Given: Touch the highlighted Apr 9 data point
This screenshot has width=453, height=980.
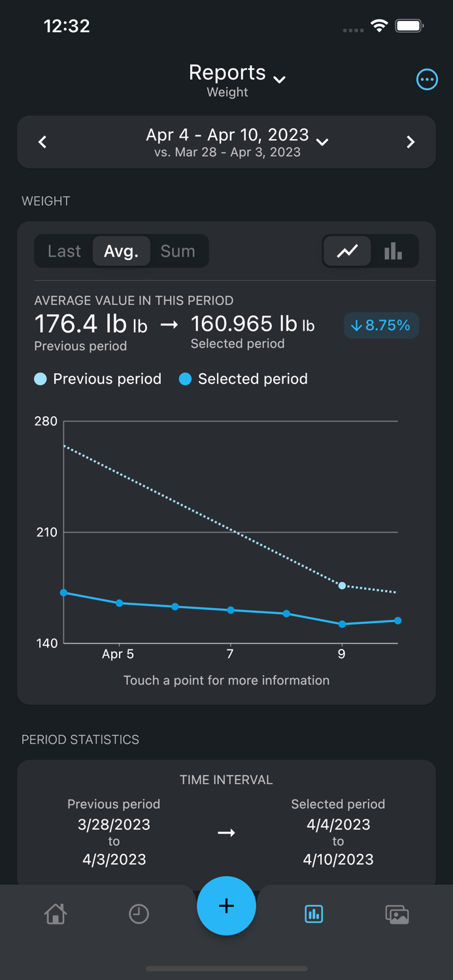Looking at the screenshot, I should click(341, 586).
